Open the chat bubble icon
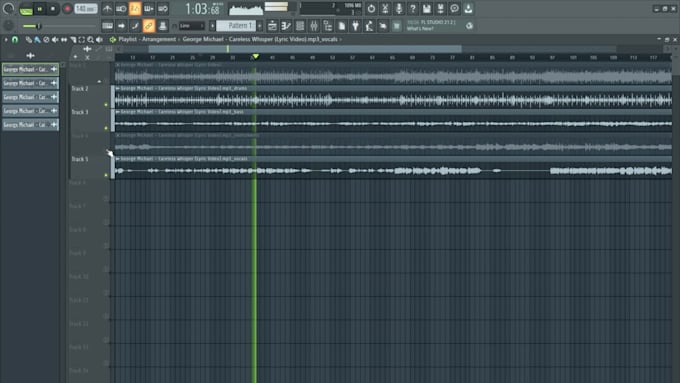The image size is (680, 383). pyautogui.click(x=454, y=9)
